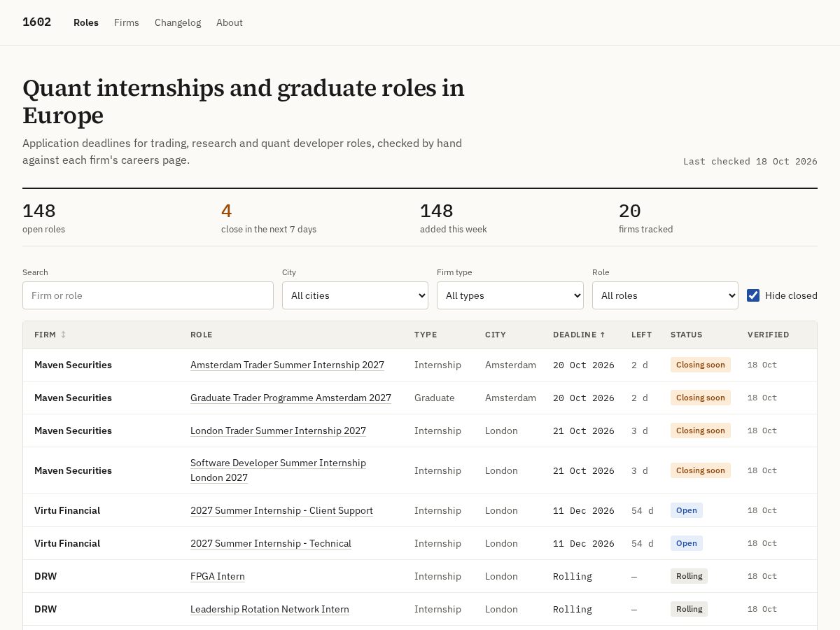Focus the Firm or role search field

pyautogui.click(x=148, y=295)
